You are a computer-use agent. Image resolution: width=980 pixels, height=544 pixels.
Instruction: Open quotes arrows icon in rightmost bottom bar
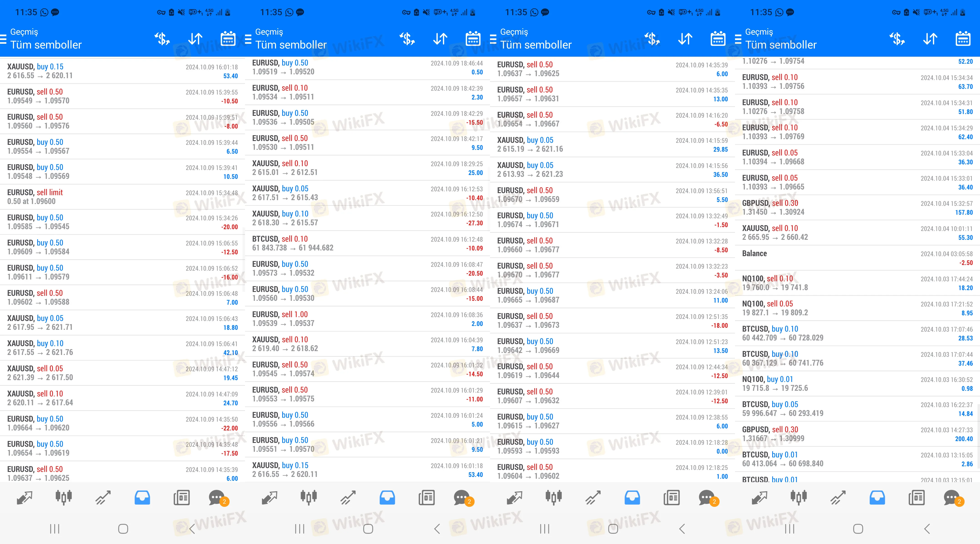coord(759,497)
